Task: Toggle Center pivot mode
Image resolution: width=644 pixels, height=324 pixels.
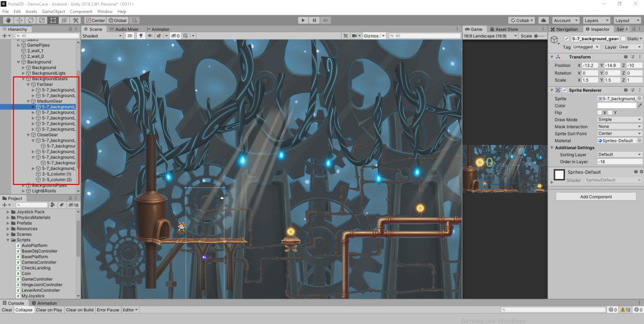Action: point(95,21)
